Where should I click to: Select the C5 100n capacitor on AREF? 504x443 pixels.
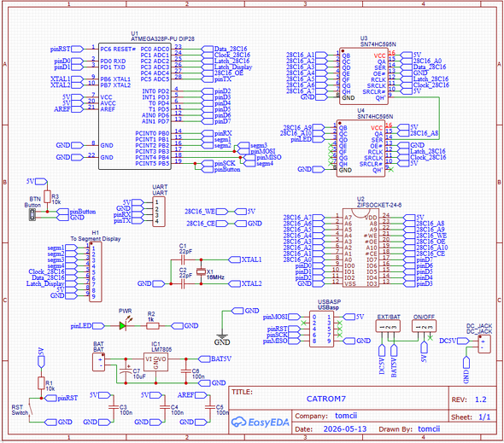tap(210, 407)
